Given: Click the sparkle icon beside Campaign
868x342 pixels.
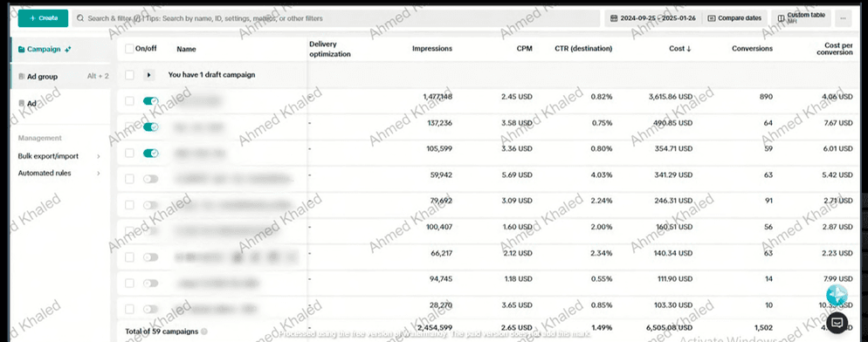Looking at the screenshot, I should coord(67,49).
